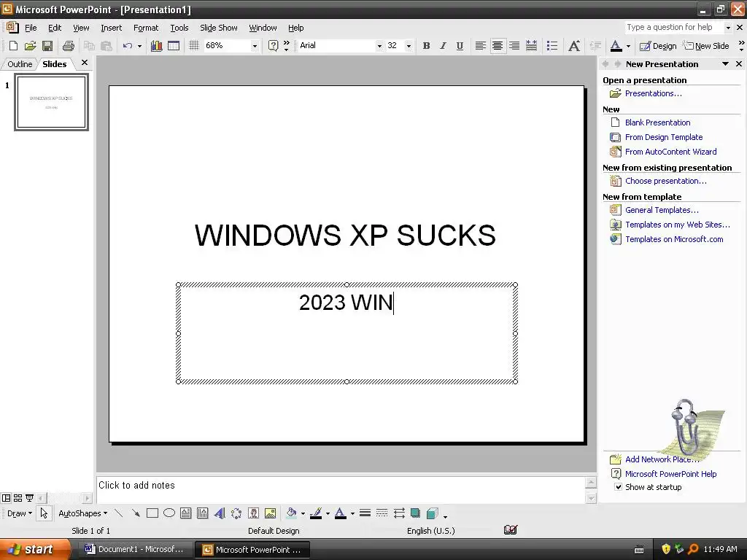Click the 3-D Style icon
The image size is (747, 560).
432,513
